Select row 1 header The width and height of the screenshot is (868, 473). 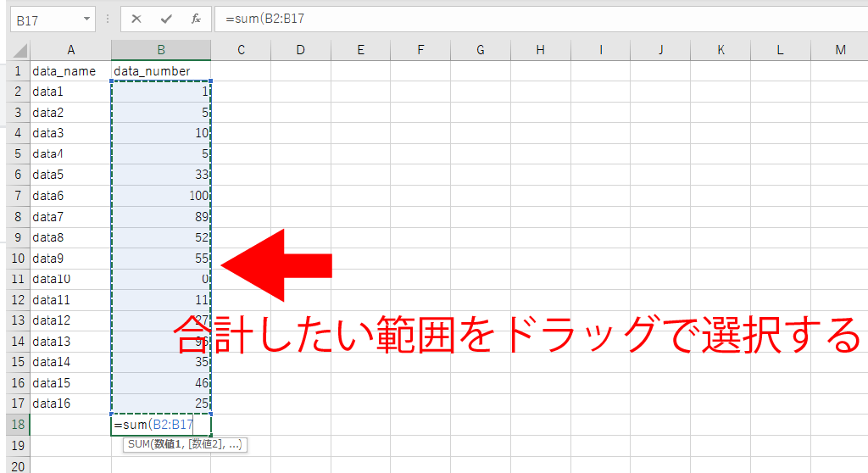tap(16, 71)
